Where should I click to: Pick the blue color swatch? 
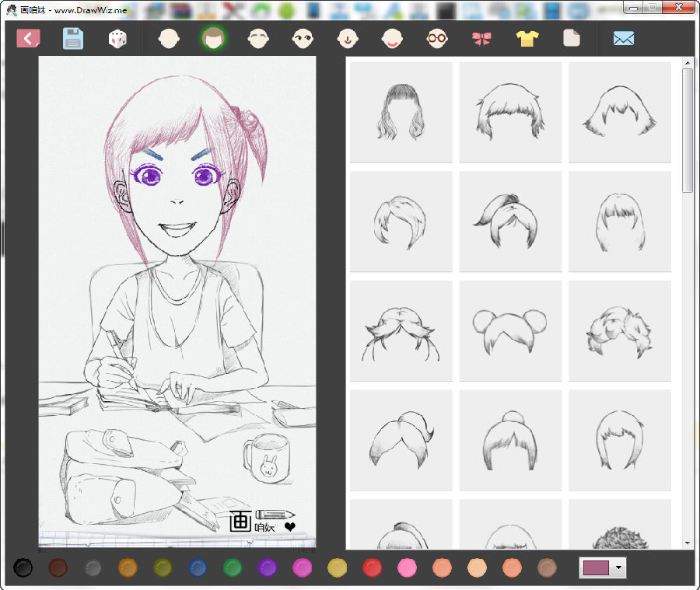point(198,567)
